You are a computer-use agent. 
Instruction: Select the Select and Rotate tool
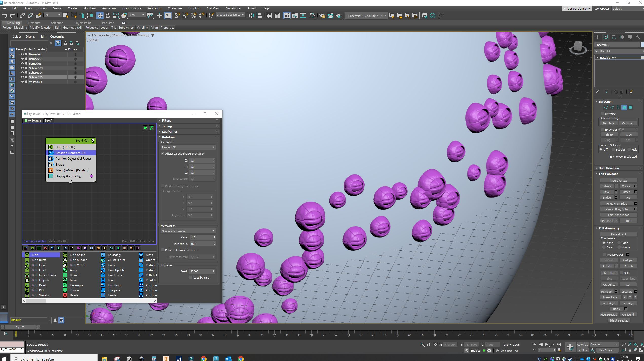(108, 16)
